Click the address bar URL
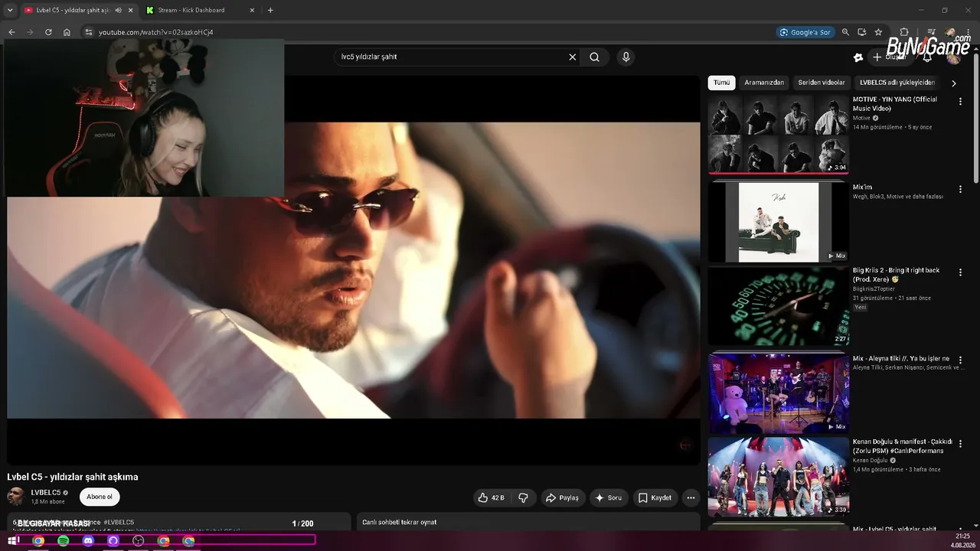This screenshot has height=551, width=980. 155,32
